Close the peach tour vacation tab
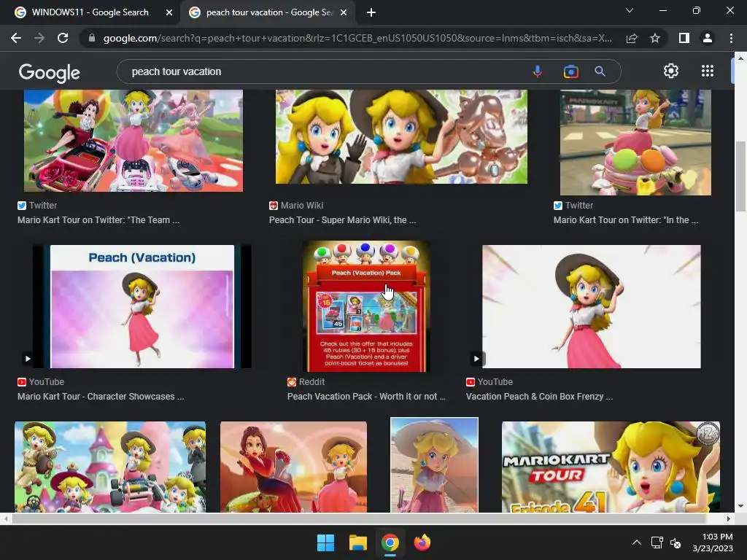The width and height of the screenshot is (747, 560). coord(344,12)
